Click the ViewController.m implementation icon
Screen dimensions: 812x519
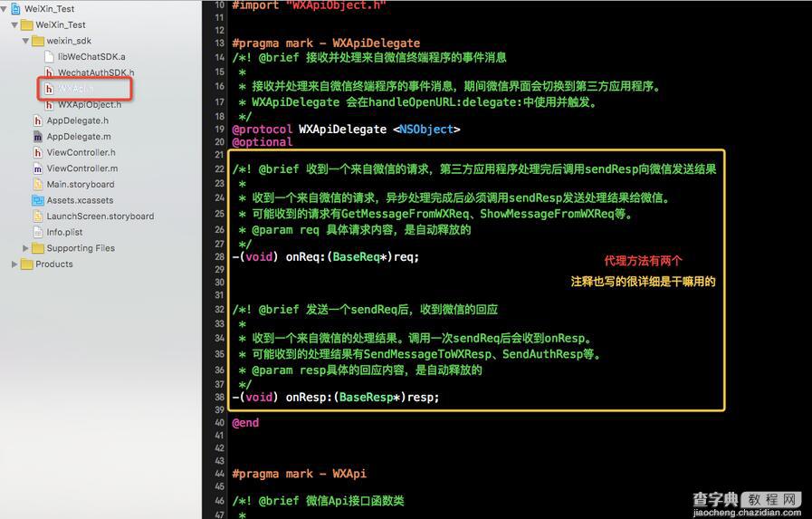pyautogui.click(x=38, y=168)
